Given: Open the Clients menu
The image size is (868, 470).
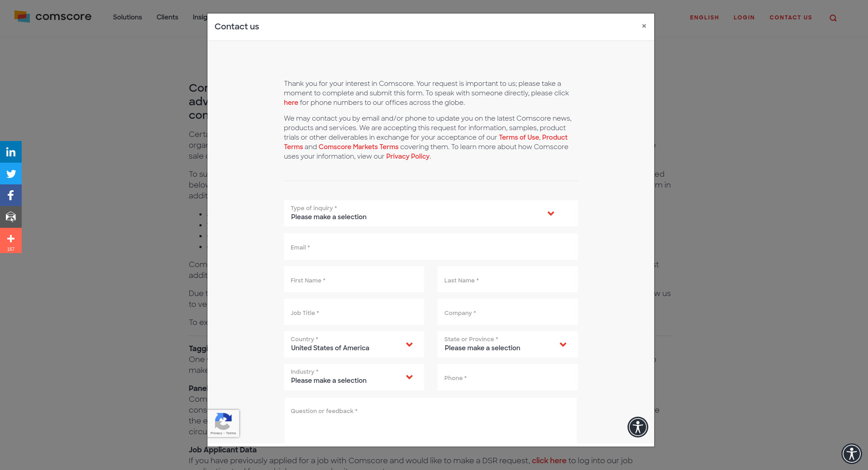Looking at the screenshot, I should pyautogui.click(x=167, y=17).
